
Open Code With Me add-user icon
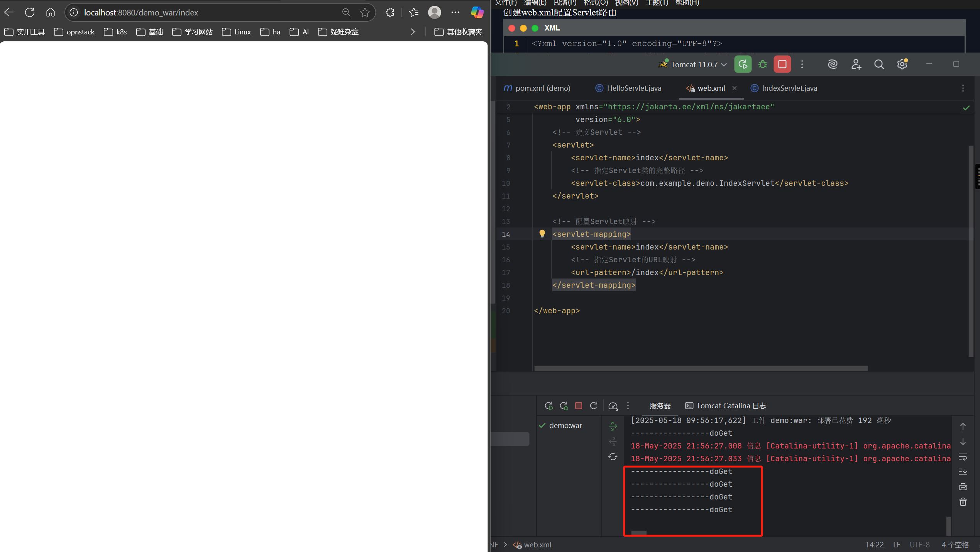click(x=856, y=64)
